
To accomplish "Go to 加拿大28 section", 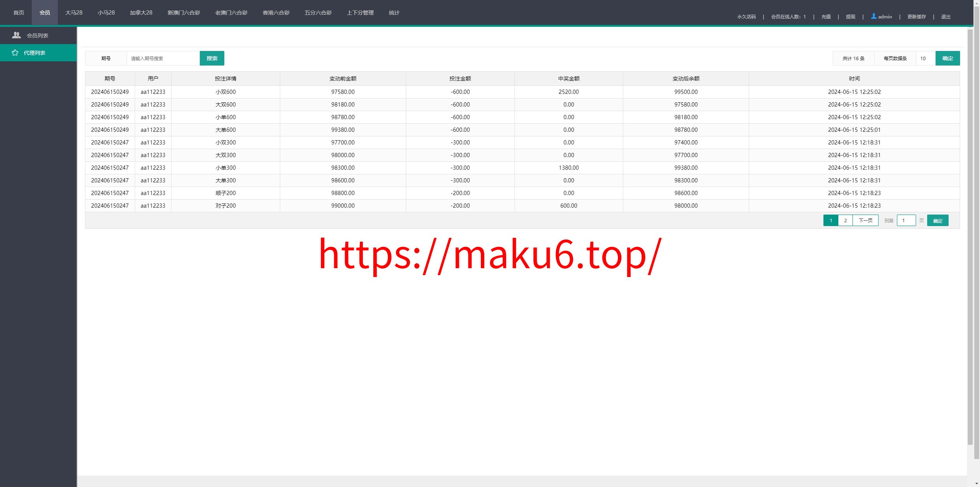I will (x=141, y=13).
